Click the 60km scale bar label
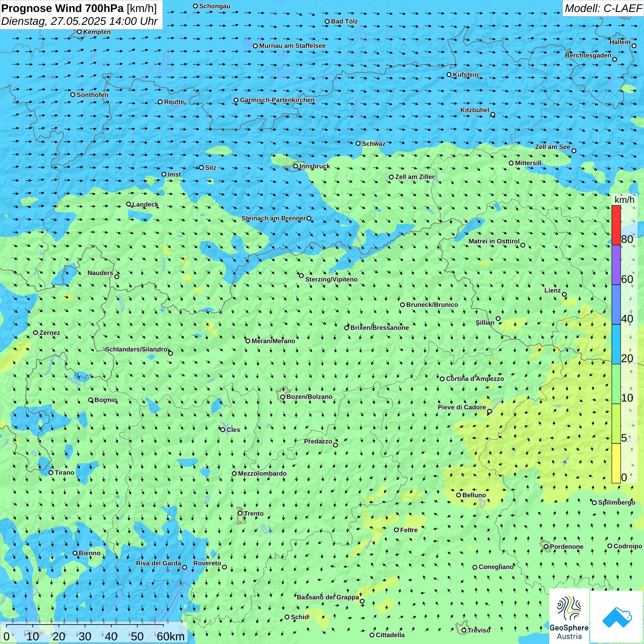 (171, 636)
